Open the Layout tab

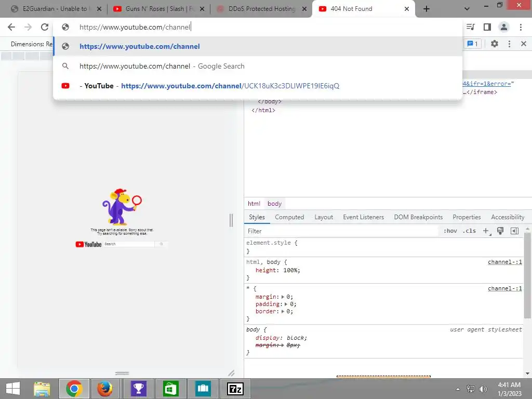click(x=324, y=217)
